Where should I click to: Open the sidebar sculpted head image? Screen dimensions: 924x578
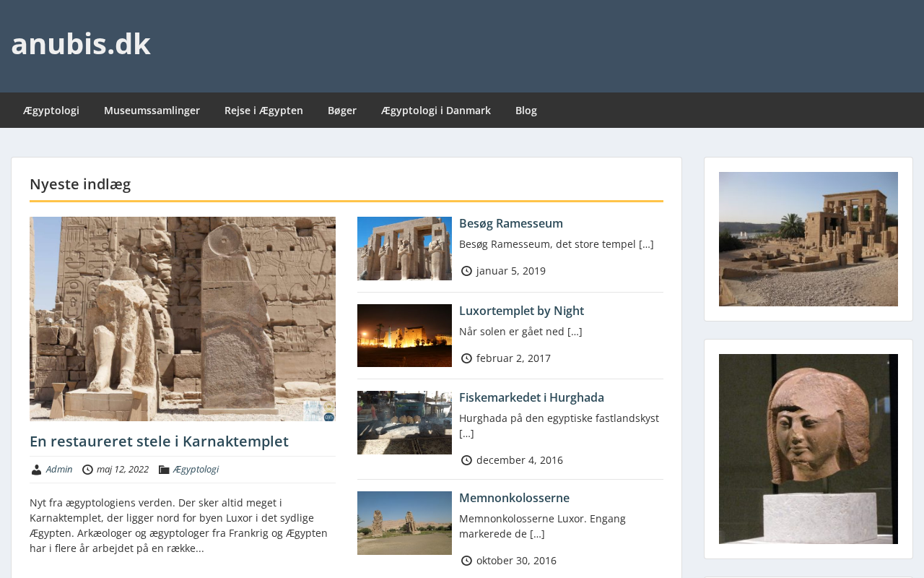(808, 449)
